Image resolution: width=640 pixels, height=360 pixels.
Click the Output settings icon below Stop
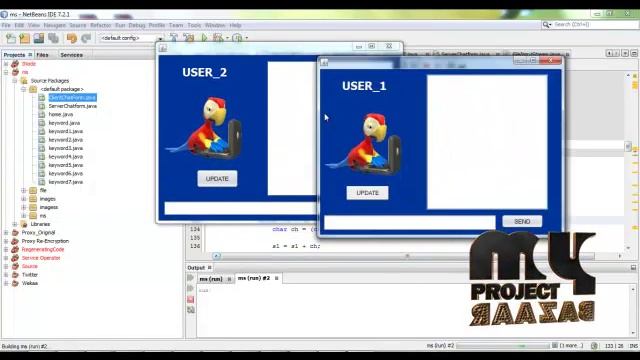tap(191, 310)
